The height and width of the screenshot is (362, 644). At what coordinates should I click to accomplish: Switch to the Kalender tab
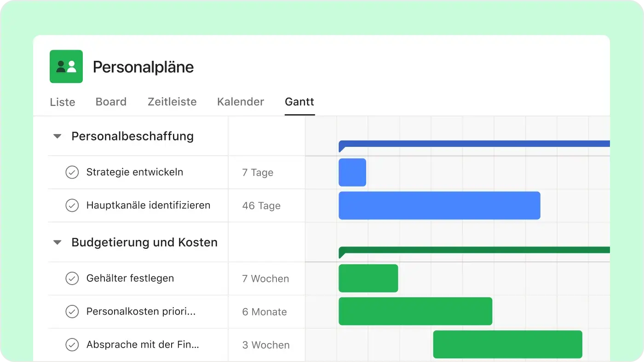coord(241,102)
